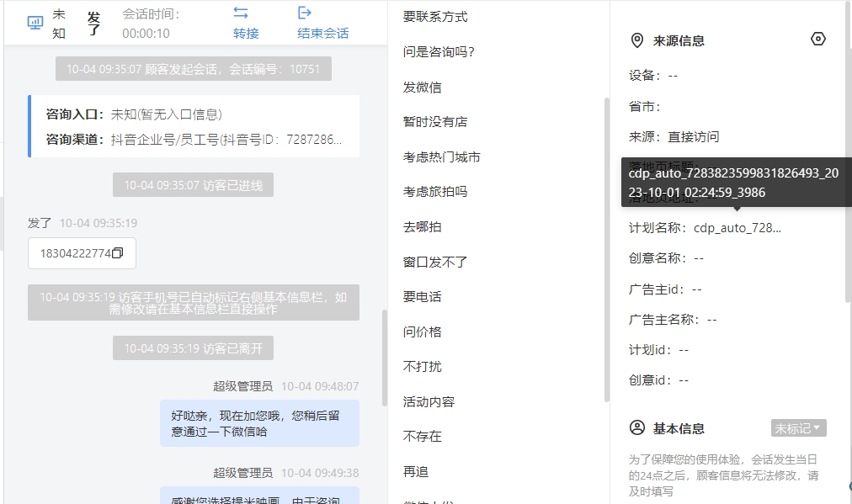Click the 咨询入口 未知(暂无入口信息) line
852x504 pixels.
134,114
